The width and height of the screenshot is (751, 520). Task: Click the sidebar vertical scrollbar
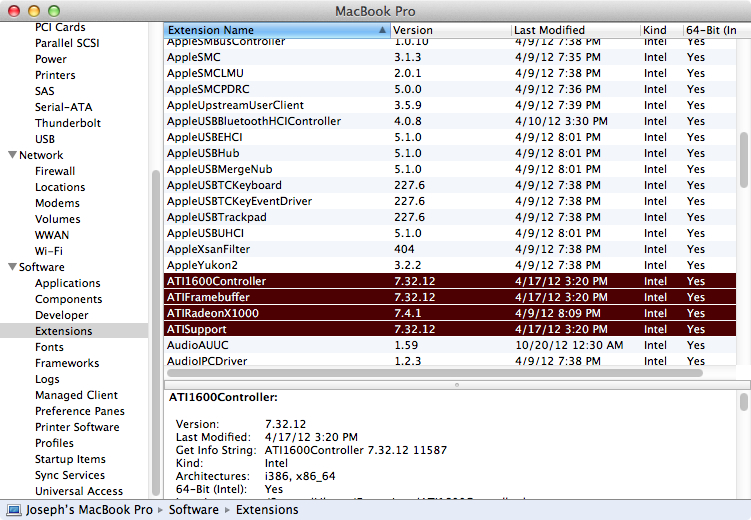[x=156, y=333]
